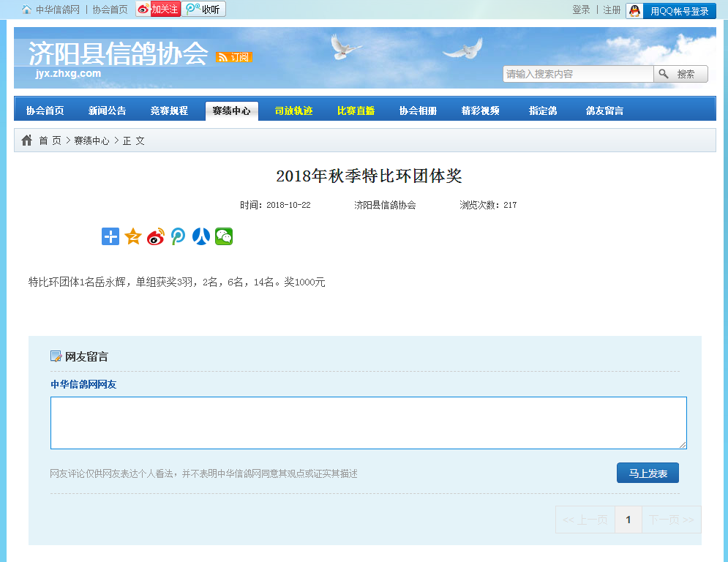Click the QQ penguin login icon
The image size is (728, 562).
point(634,11)
